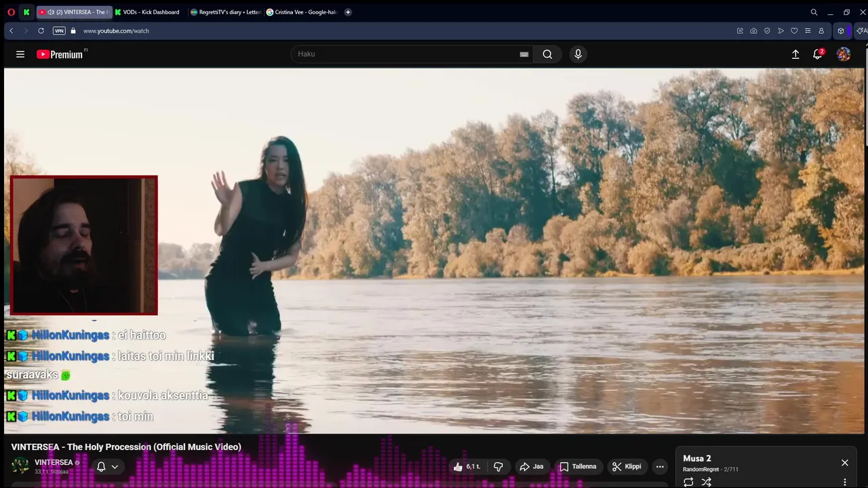The width and height of the screenshot is (868, 488).
Task: Click the webcam overlay thumbnail
Action: (84, 245)
